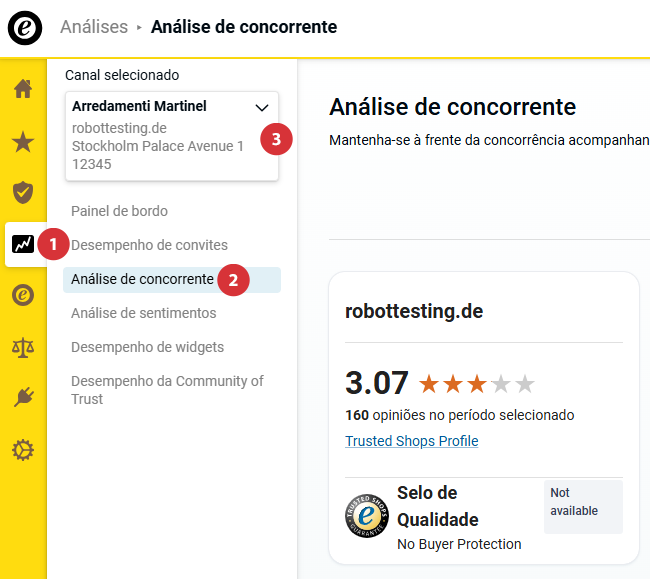Viewport: 650px width, 579px height.
Task: Click the plug integrations sidebar icon
Action: [23, 398]
